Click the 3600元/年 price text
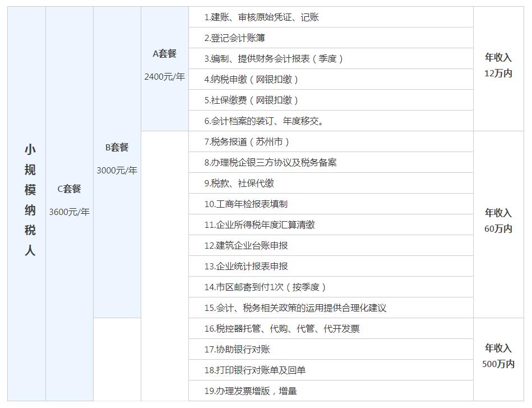This screenshot has width=532, height=408. point(69,212)
